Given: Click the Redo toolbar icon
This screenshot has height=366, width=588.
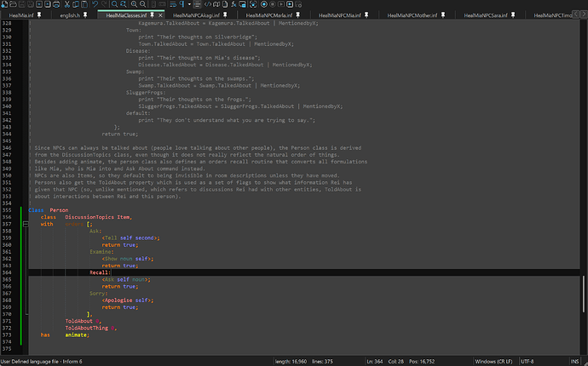Looking at the screenshot, I should 104,4.
